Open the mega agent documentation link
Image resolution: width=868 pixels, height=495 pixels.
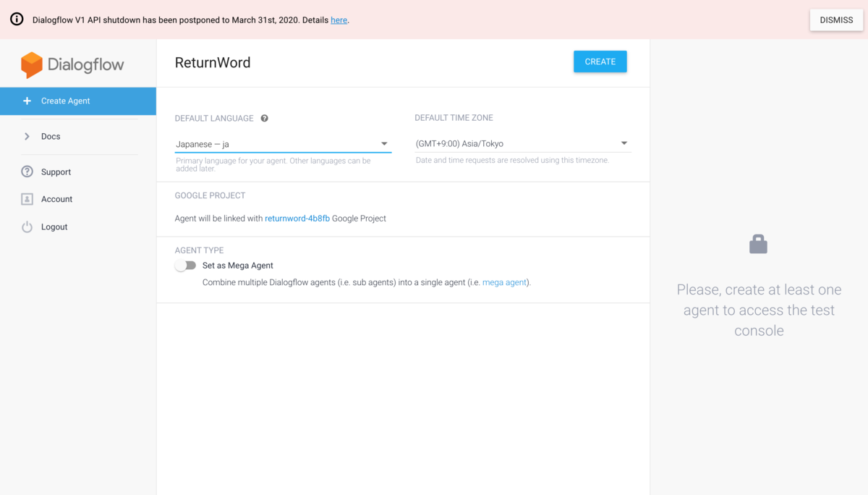coord(505,282)
